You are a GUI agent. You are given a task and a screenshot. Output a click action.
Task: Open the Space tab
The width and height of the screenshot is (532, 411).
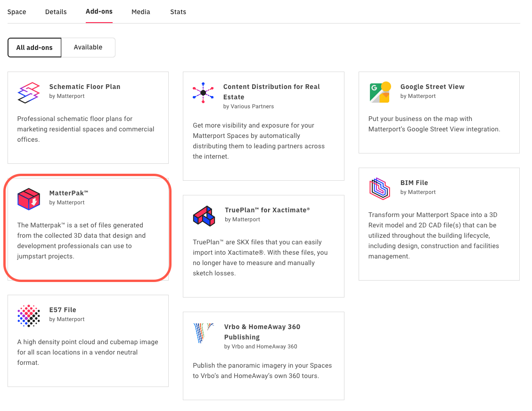pyautogui.click(x=17, y=12)
